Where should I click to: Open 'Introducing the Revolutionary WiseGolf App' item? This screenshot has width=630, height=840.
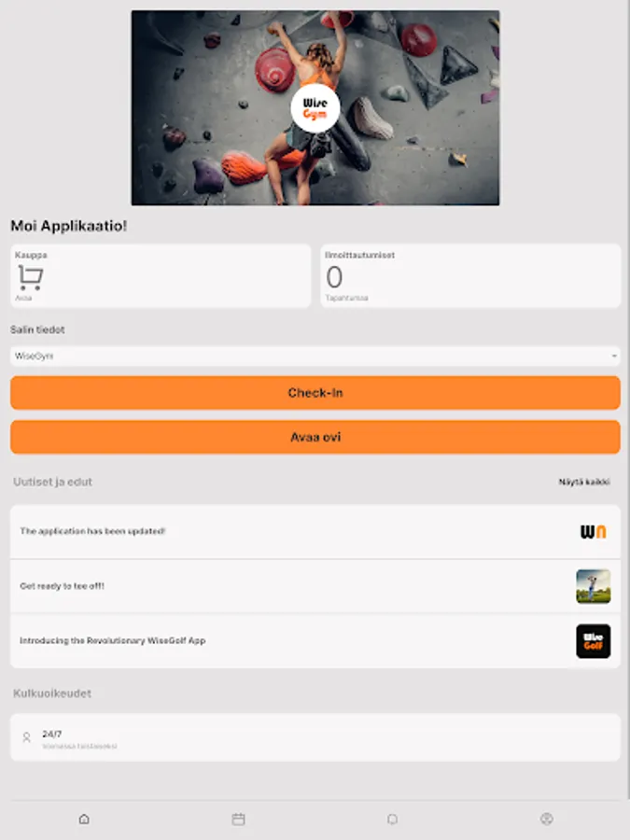click(x=315, y=640)
